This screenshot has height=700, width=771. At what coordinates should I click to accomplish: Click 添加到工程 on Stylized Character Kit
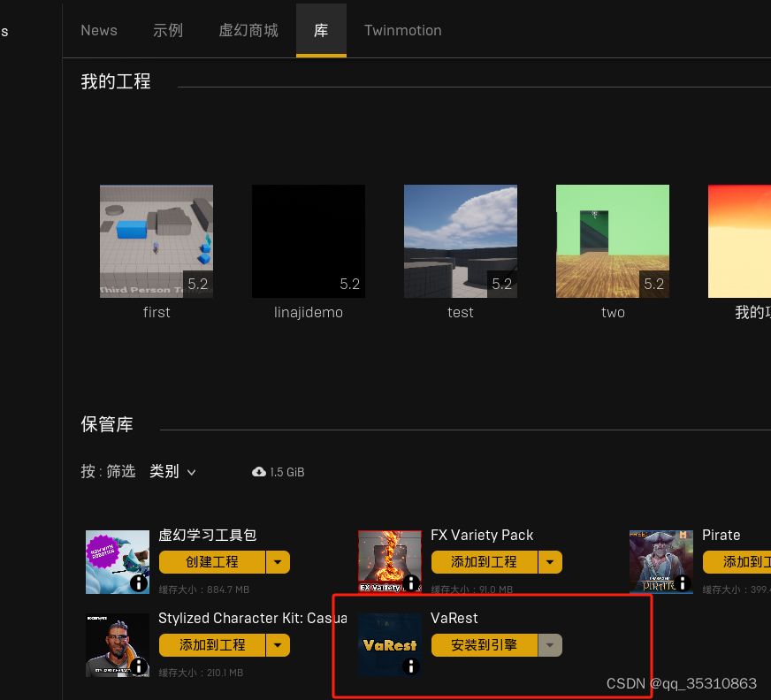[213, 645]
